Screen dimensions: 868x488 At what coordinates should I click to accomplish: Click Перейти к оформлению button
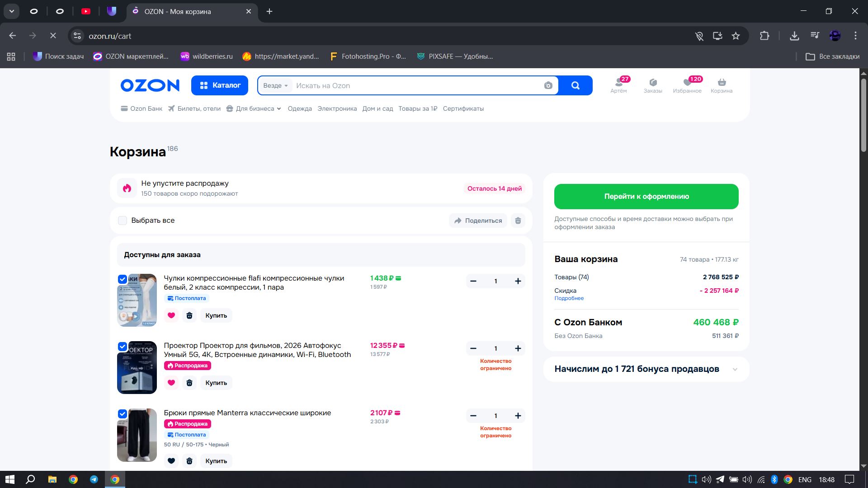pos(646,197)
